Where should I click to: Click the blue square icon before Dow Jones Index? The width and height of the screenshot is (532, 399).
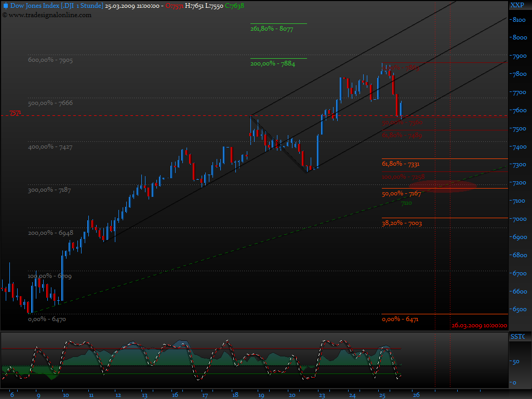click(x=5, y=6)
